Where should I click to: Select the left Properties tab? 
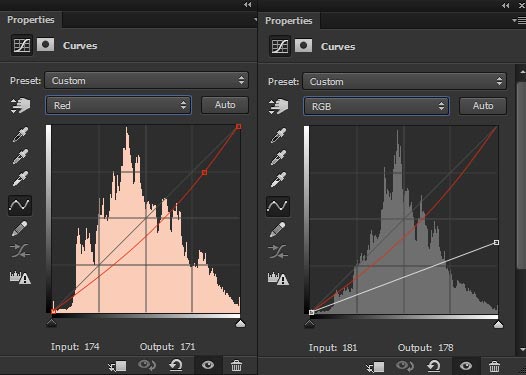pyautogui.click(x=31, y=20)
